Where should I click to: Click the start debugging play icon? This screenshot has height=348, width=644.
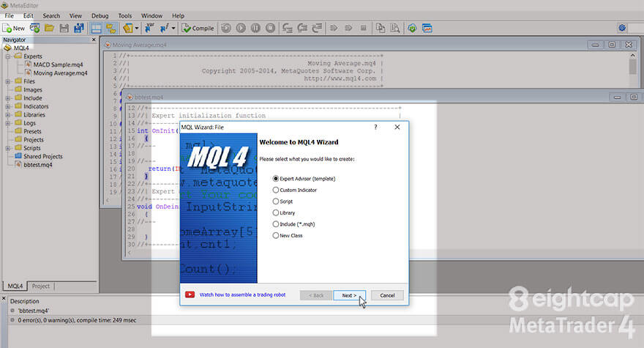tap(241, 28)
